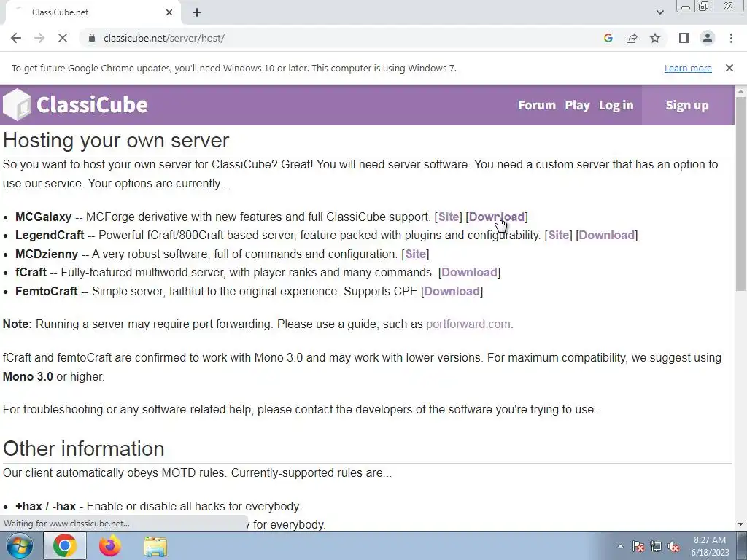Open the Google icon in address bar
This screenshot has width=747, height=560.
[608, 38]
